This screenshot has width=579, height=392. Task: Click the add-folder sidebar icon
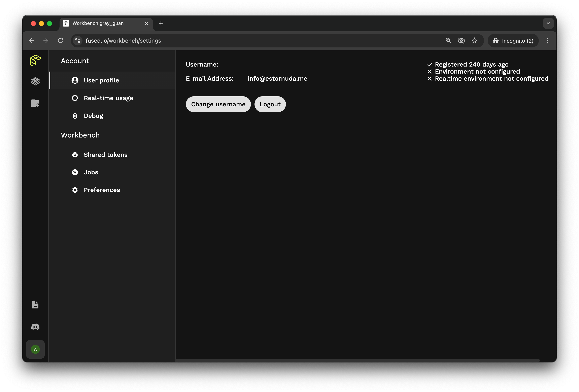tap(35, 103)
